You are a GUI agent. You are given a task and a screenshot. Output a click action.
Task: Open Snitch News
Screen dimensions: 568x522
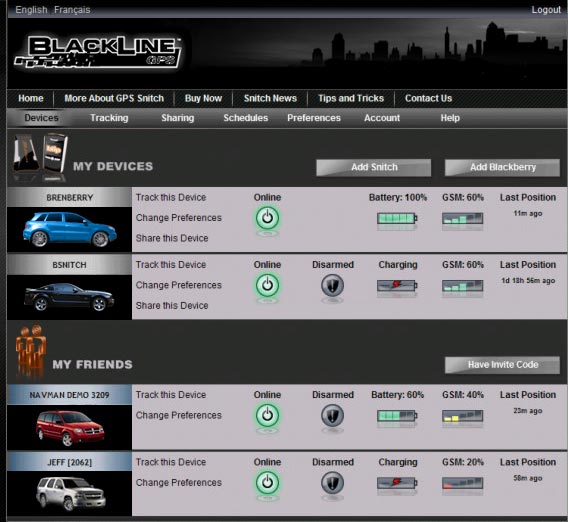click(270, 98)
